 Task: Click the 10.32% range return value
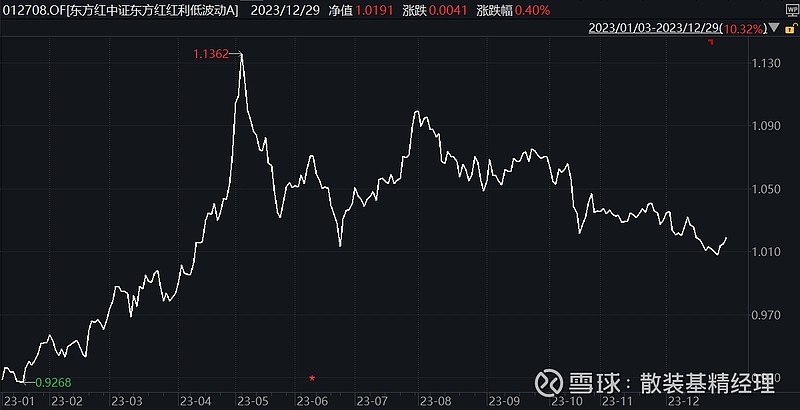(x=744, y=29)
